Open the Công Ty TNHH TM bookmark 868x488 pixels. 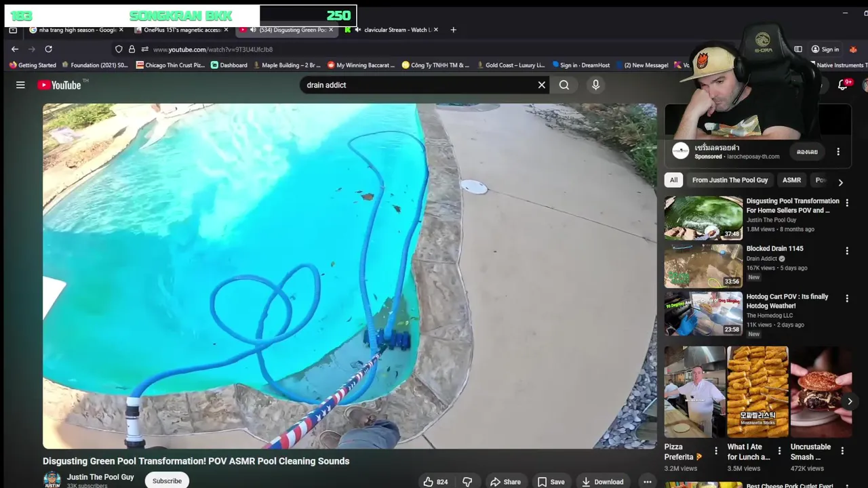tap(435, 65)
